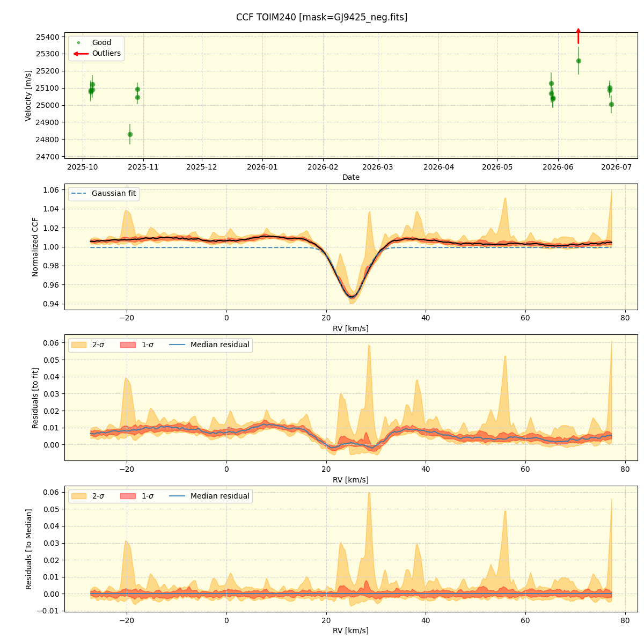Click the 'Normalized CCF' y-axis label
Image resolution: width=644 pixels, height=644 pixels.
click(35, 247)
